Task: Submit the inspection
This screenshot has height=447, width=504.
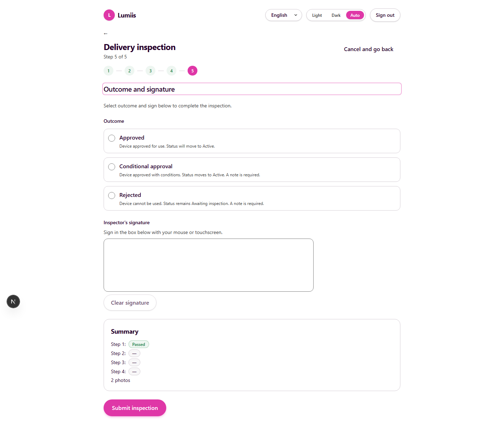Action: tap(135, 408)
